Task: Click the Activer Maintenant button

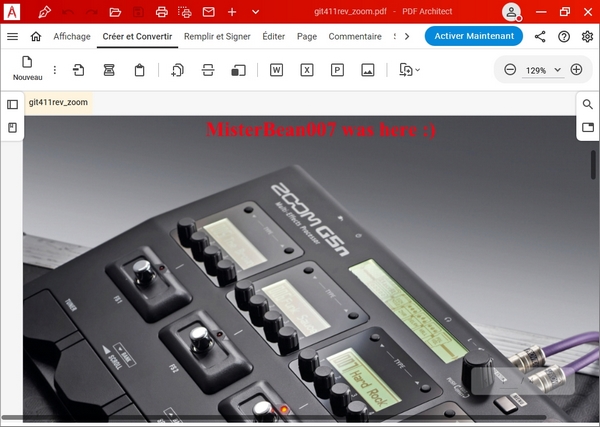Action: [474, 36]
